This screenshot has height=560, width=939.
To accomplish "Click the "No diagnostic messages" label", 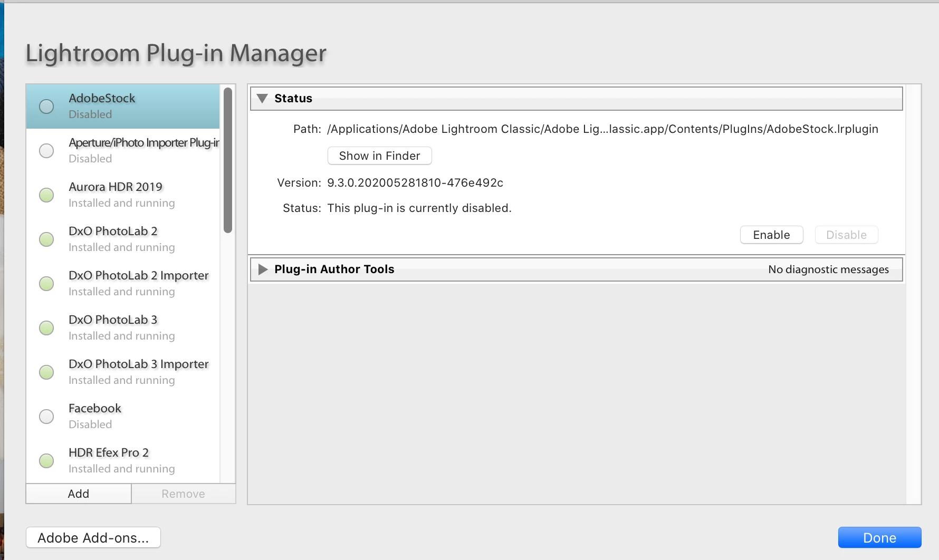I will [x=828, y=269].
